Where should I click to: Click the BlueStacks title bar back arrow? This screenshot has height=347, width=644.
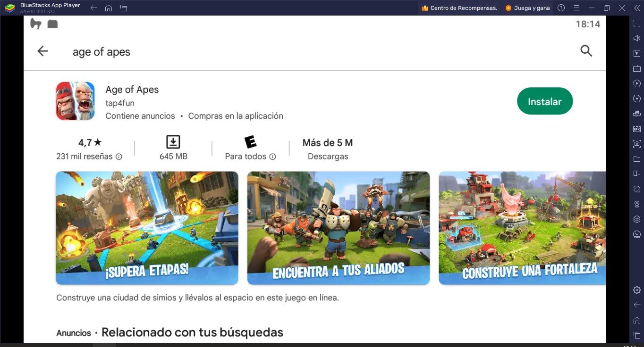pyautogui.click(x=93, y=8)
